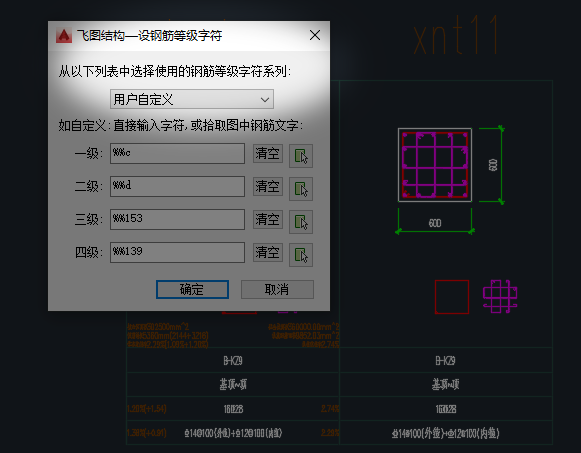Open the 用户自定义 series dropdown
Viewport: 581px width, 453px height.
coord(192,99)
